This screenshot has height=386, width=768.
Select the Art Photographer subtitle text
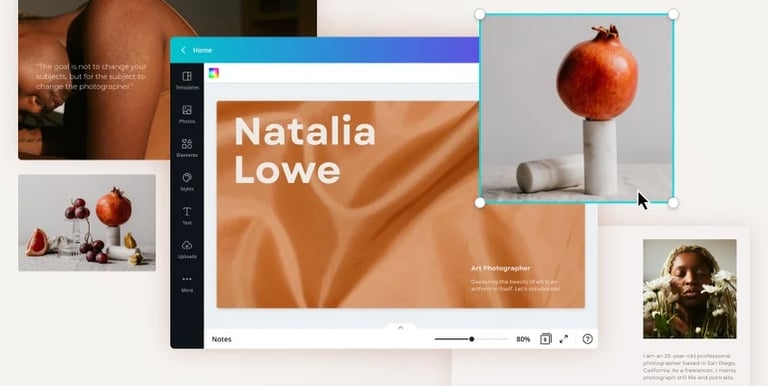[x=501, y=268]
